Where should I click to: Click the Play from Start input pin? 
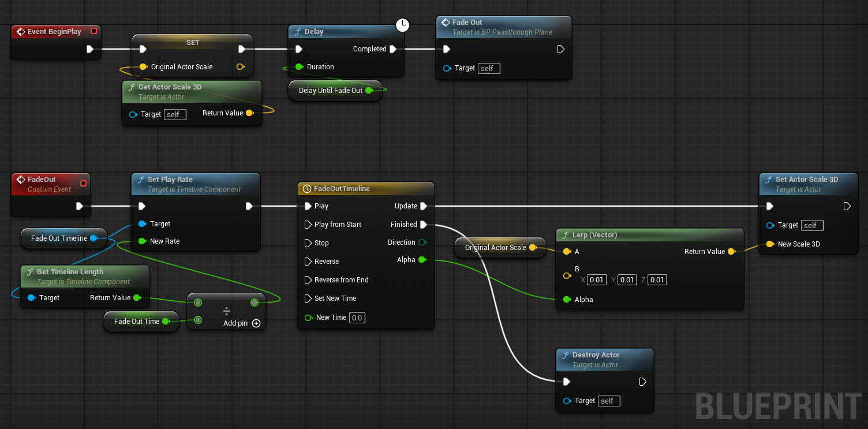[308, 225]
